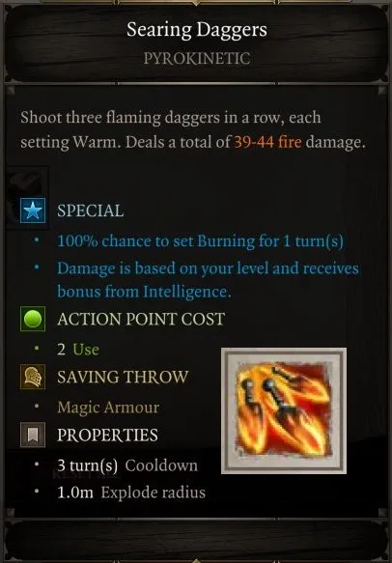Image resolution: width=392 pixels, height=563 pixels.
Task: Click the Searing Daggers title text
Action: click(197, 29)
